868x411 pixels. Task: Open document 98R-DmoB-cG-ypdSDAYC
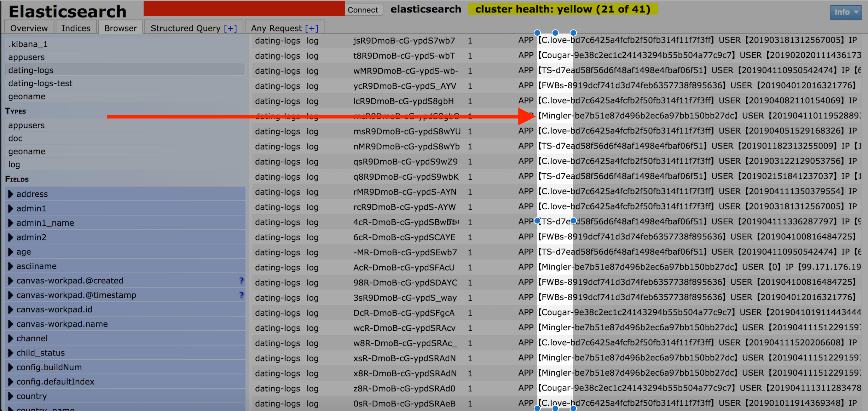point(405,283)
